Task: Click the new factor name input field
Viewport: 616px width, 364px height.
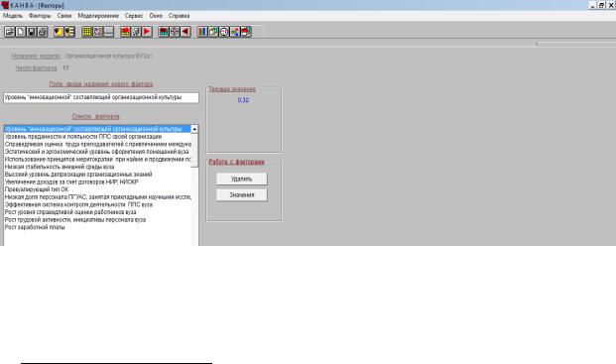Action: pos(101,97)
